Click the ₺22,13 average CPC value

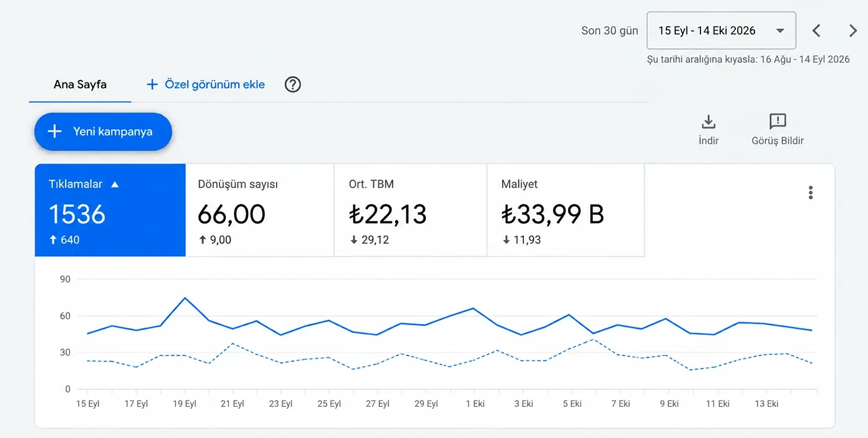[x=388, y=214]
